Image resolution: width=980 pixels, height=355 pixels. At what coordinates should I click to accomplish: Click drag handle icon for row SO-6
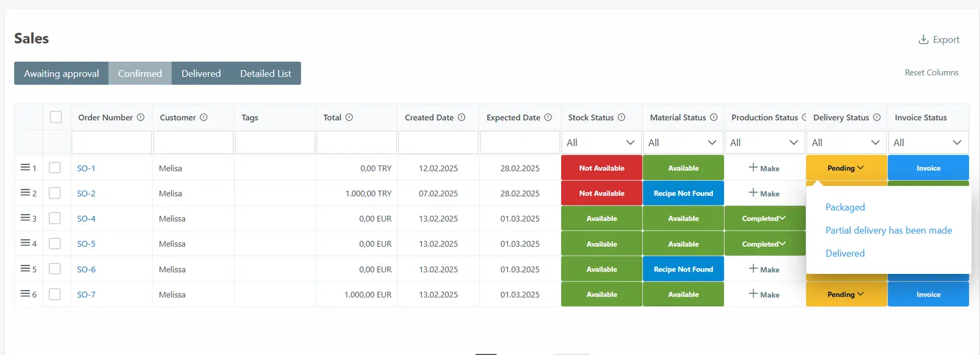pos(25,269)
